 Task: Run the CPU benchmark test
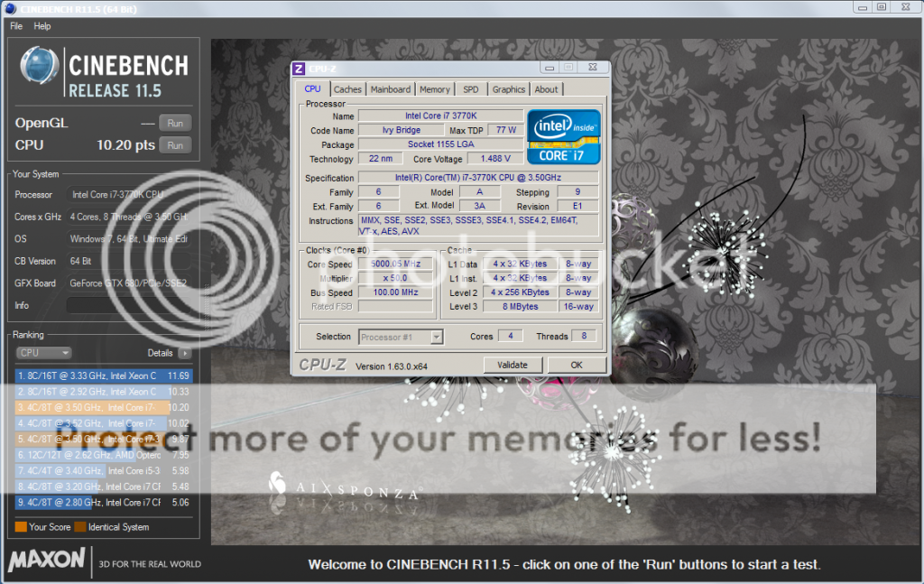coord(176,145)
